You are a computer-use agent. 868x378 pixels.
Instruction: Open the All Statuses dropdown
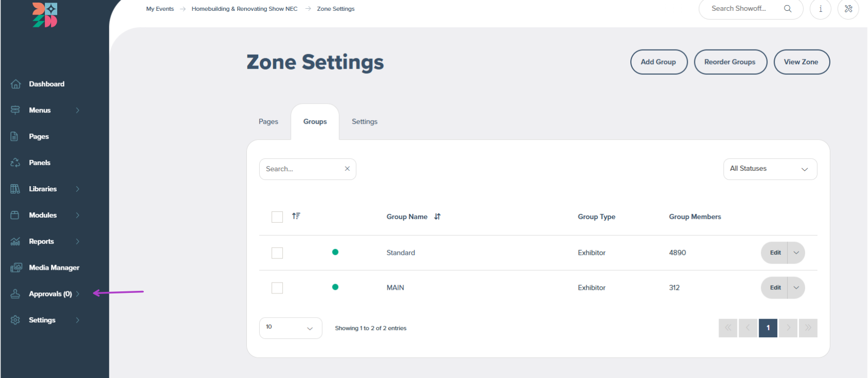point(770,169)
